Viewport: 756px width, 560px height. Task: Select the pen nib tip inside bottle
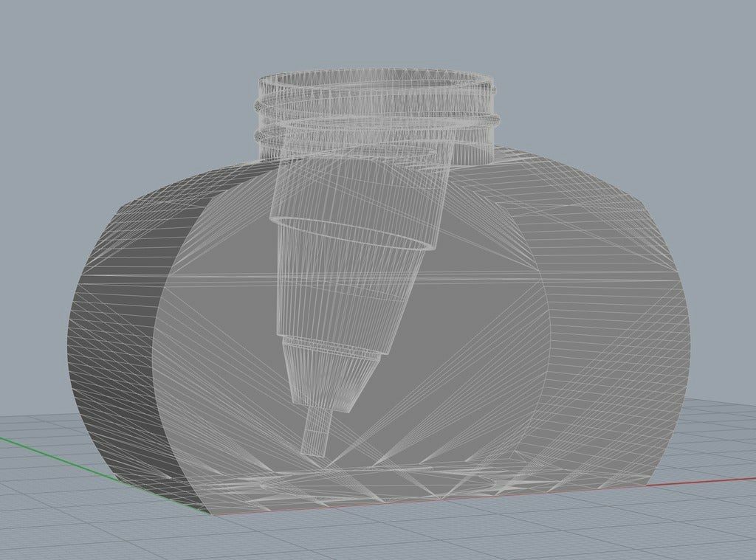[317, 431]
